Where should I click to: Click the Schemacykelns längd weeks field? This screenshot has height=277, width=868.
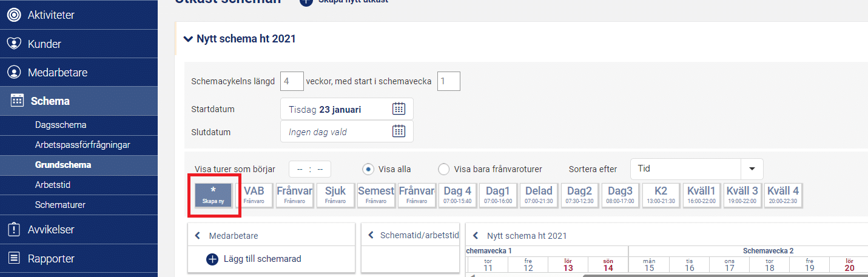292,81
